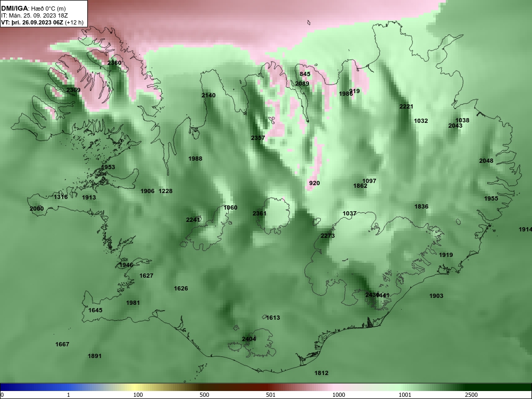The image size is (532, 399).
Task: Click the 1836 height value
Action: [421, 206]
